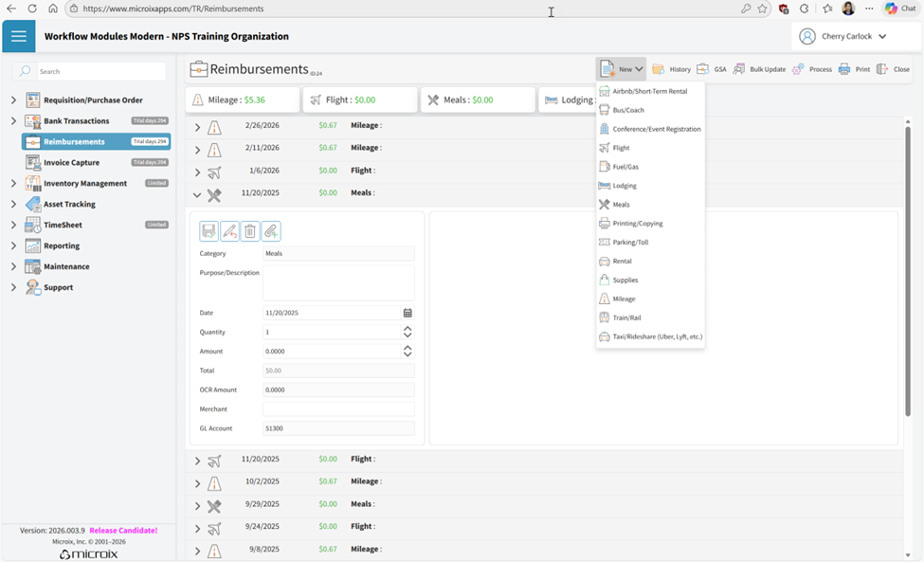Screen dimensions: 924x562
Task: Click the paperclip add attachment icon
Action: click(271, 231)
